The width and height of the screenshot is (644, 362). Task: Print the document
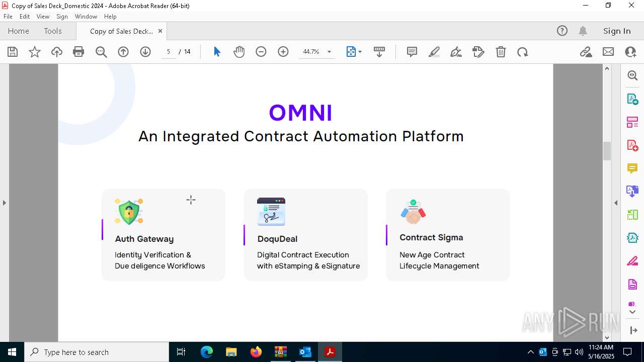pos(78,52)
